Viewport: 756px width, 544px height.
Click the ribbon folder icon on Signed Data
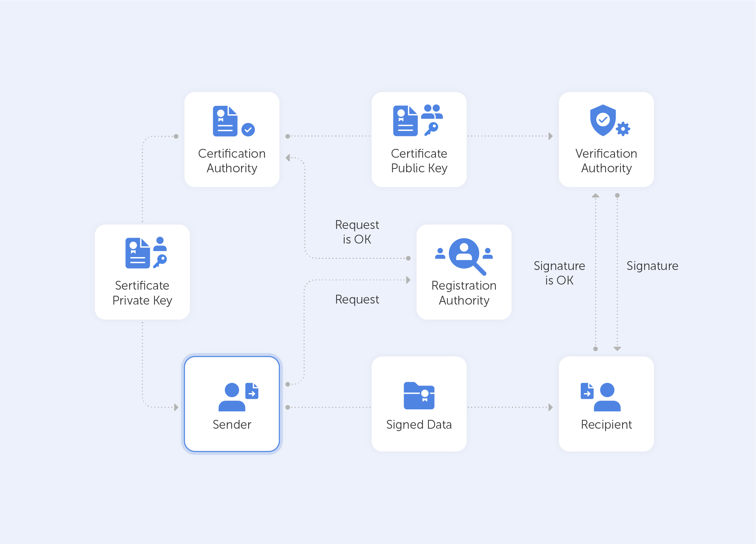click(x=419, y=395)
